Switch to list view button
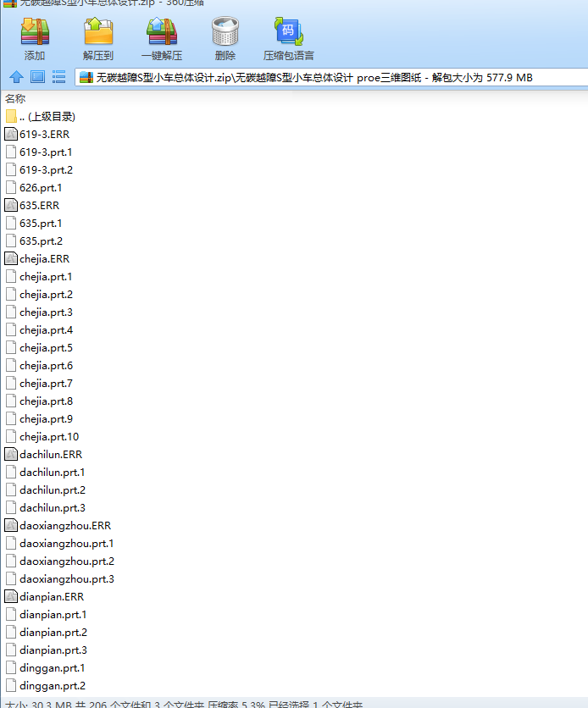 pos(58,77)
